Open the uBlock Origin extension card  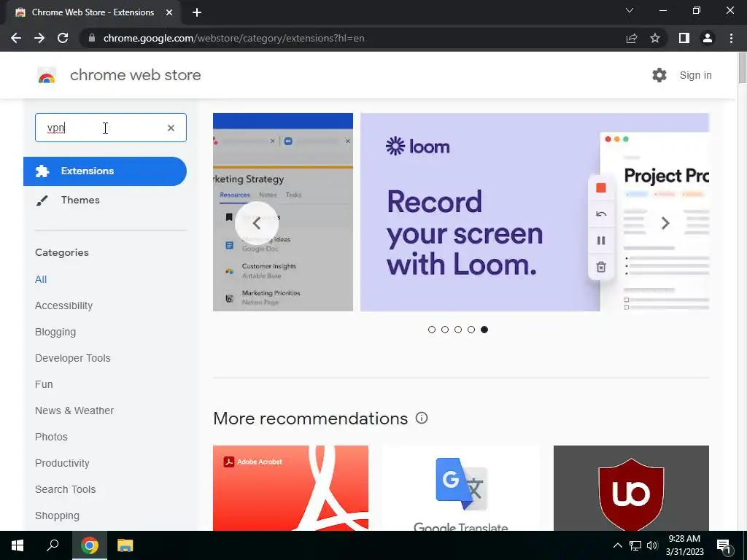coord(631,488)
